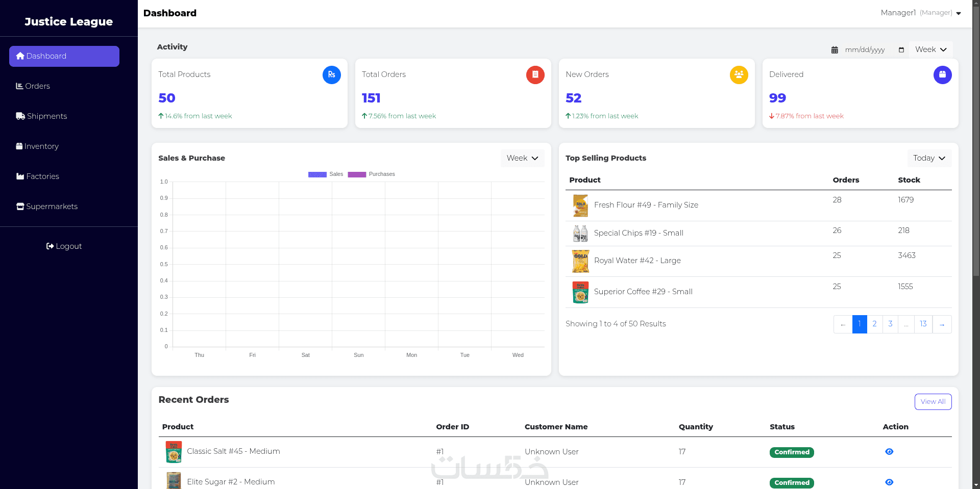The width and height of the screenshot is (980, 489).
Task: Click the Superior Coffee #29 product image
Action: click(x=580, y=292)
